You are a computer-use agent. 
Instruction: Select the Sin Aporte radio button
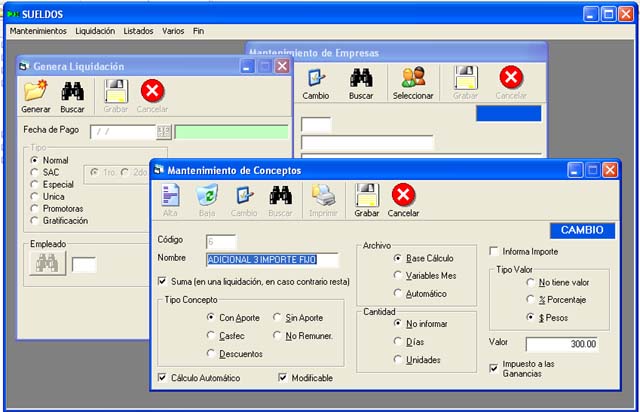coord(278,317)
